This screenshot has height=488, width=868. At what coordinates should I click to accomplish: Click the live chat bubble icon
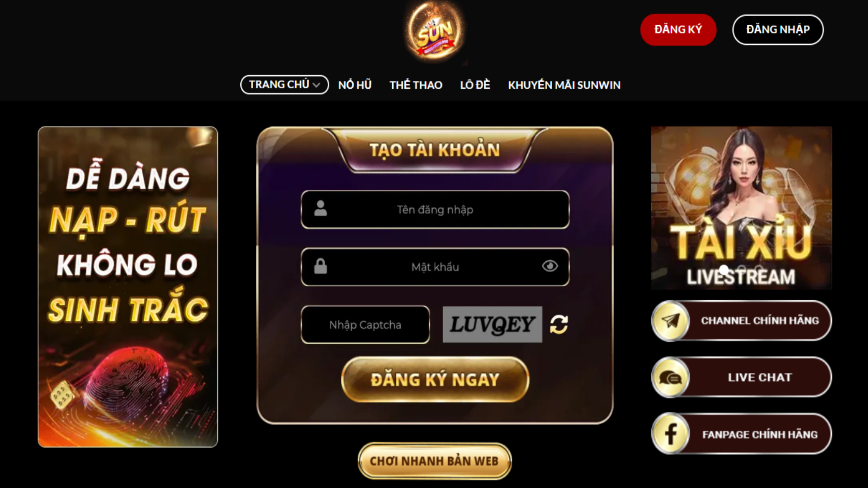(670, 378)
